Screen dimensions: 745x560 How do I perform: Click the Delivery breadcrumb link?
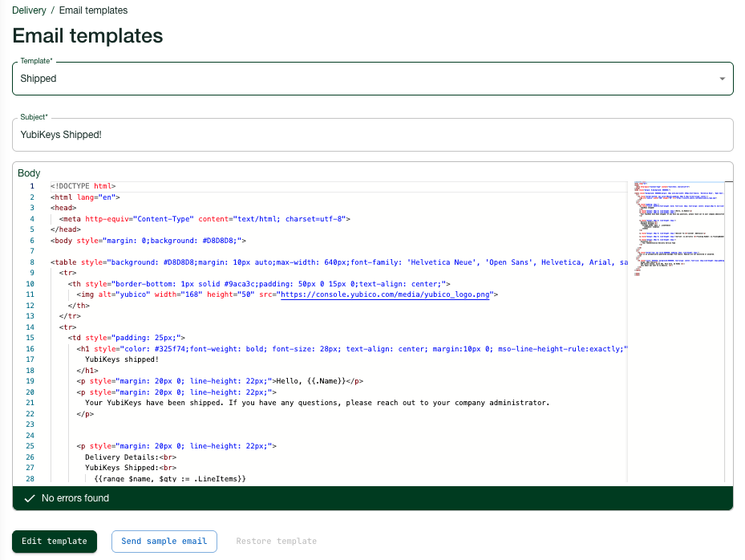click(x=30, y=10)
